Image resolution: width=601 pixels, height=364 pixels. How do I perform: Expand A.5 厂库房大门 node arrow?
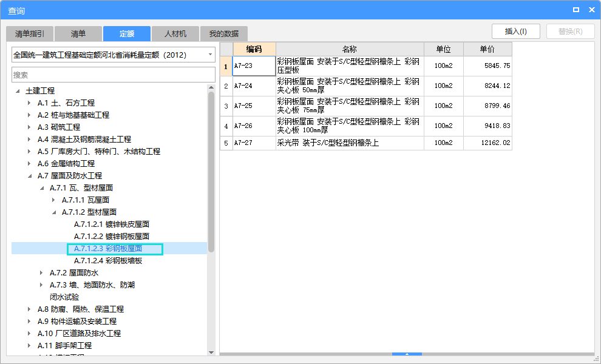[30, 151]
